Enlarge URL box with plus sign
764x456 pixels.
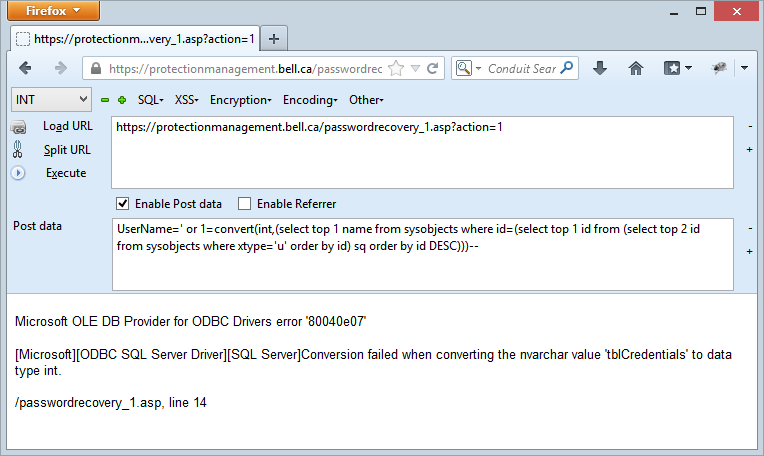click(750, 150)
